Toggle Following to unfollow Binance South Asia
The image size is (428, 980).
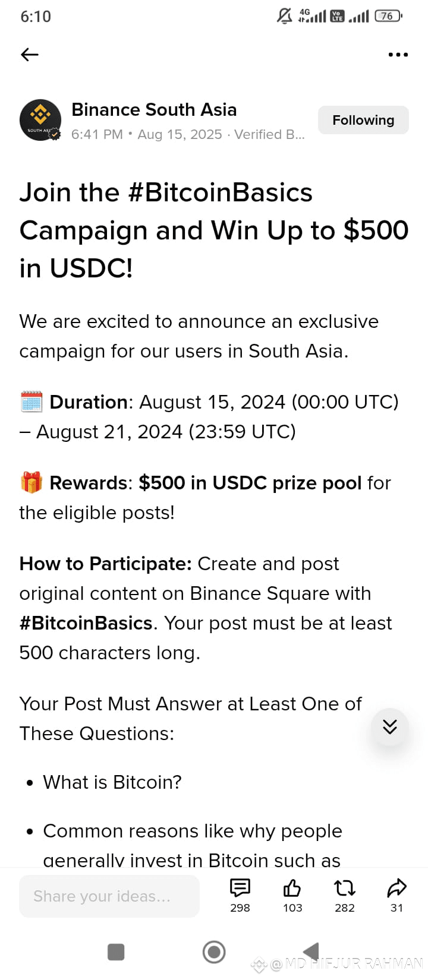click(363, 119)
